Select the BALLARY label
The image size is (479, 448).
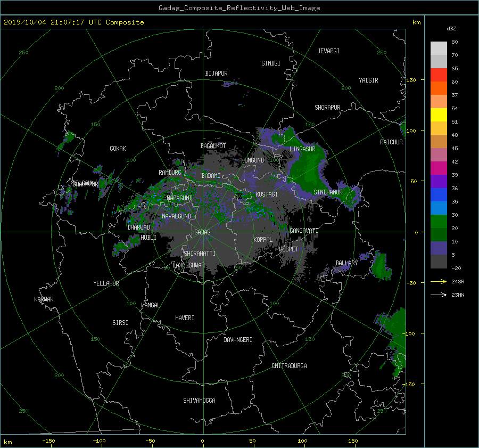[346, 263]
